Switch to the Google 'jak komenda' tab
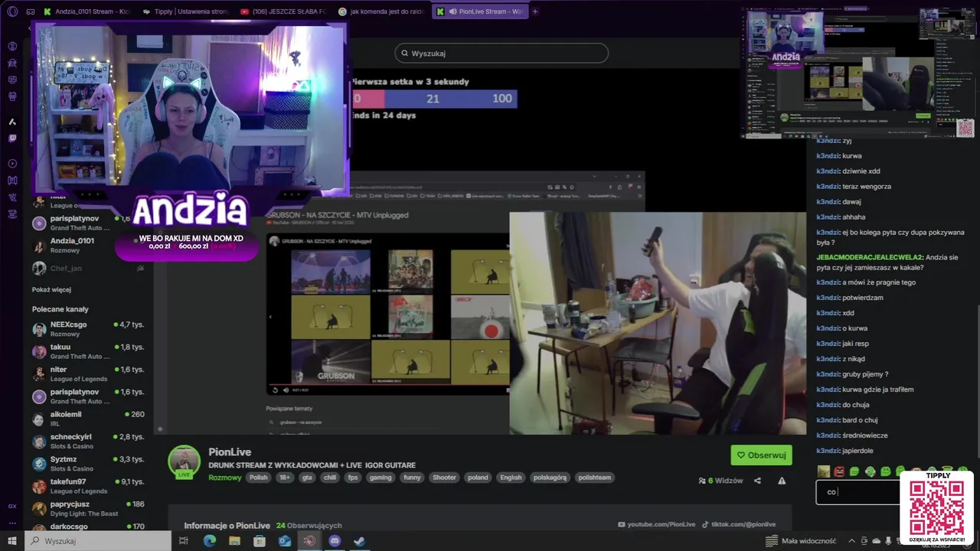 click(x=381, y=11)
